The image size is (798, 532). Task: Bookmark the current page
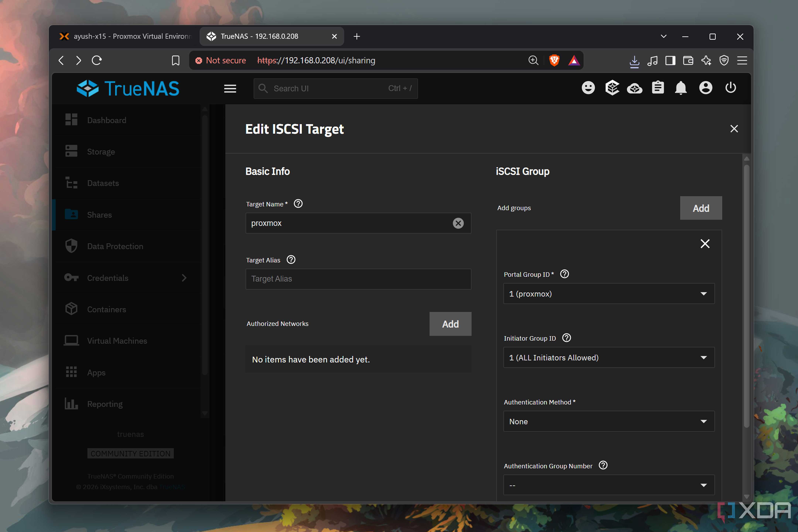[x=175, y=61]
